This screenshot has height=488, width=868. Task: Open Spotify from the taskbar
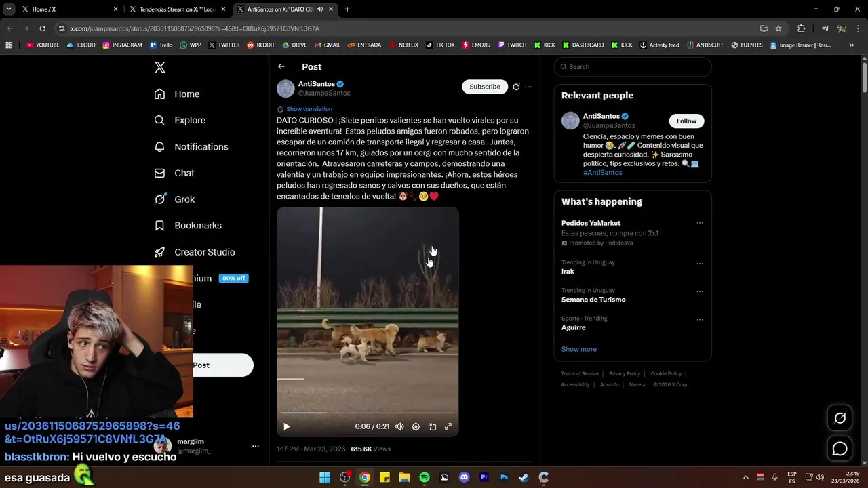tap(425, 477)
